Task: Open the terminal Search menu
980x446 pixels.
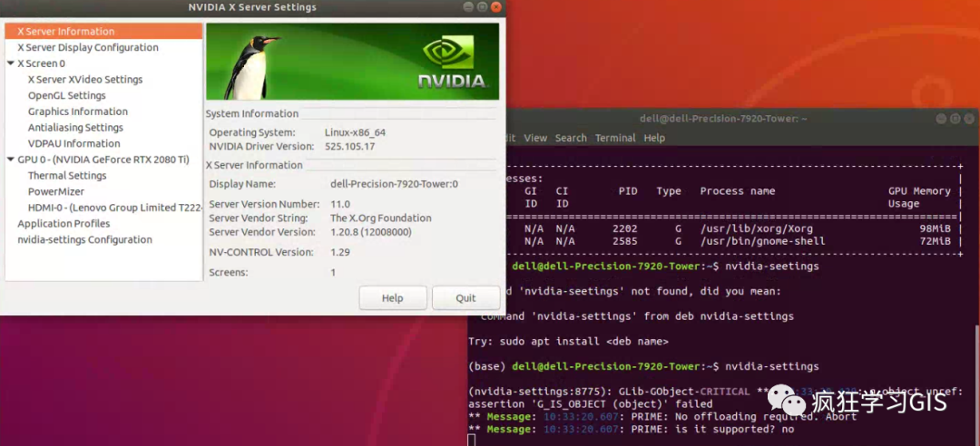Action: 571,138
